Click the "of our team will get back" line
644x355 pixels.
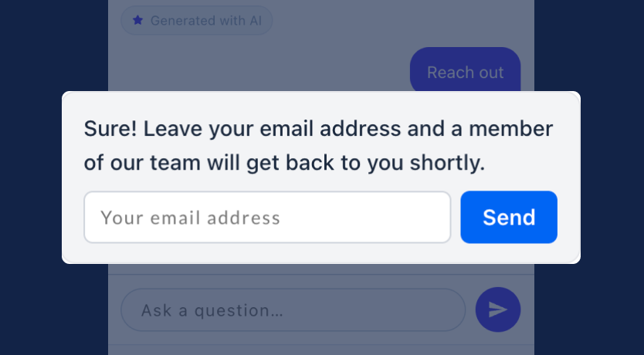(284, 163)
